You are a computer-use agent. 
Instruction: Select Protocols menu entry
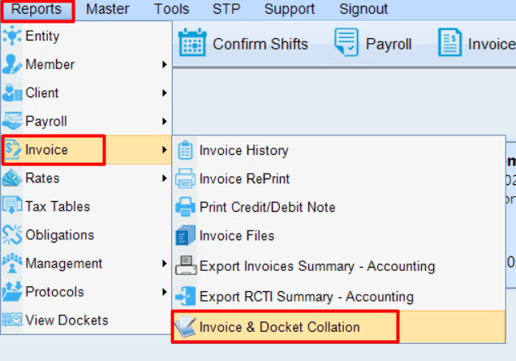pos(86,292)
